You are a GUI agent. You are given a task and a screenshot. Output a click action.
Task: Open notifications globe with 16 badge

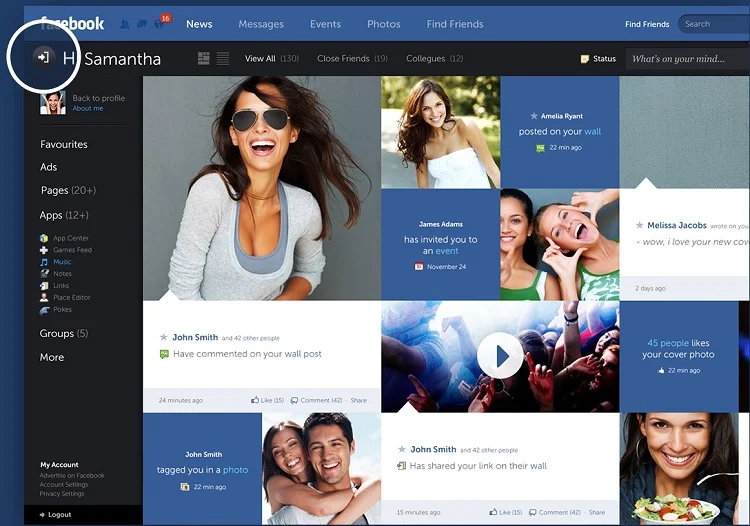pos(159,23)
